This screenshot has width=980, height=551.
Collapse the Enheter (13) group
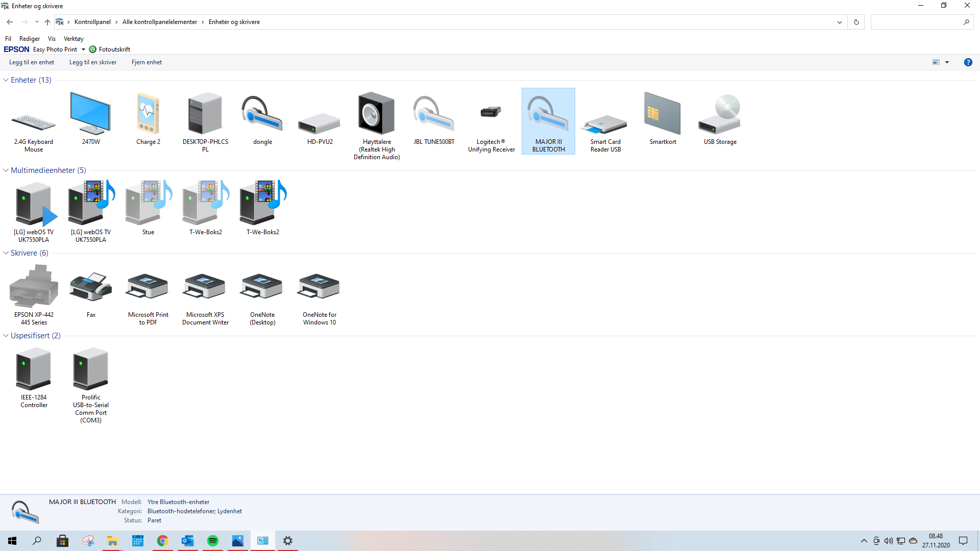point(6,80)
